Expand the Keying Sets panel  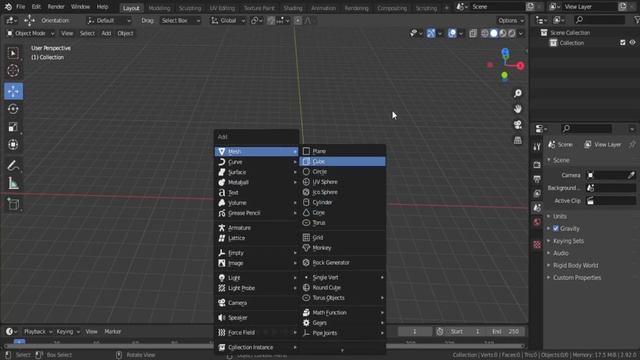pos(568,241)
